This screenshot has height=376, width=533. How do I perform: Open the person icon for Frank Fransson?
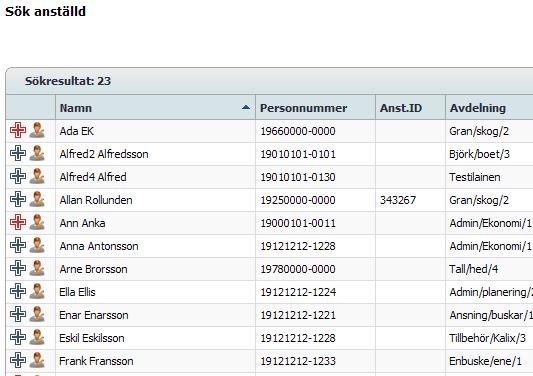pyautogui.click(x=37, y=360)
